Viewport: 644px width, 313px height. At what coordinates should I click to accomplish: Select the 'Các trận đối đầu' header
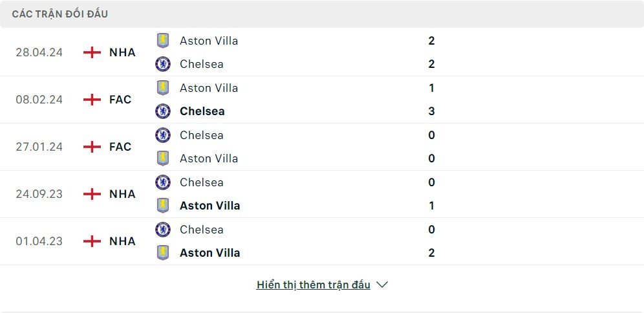[x=59, y=14]
